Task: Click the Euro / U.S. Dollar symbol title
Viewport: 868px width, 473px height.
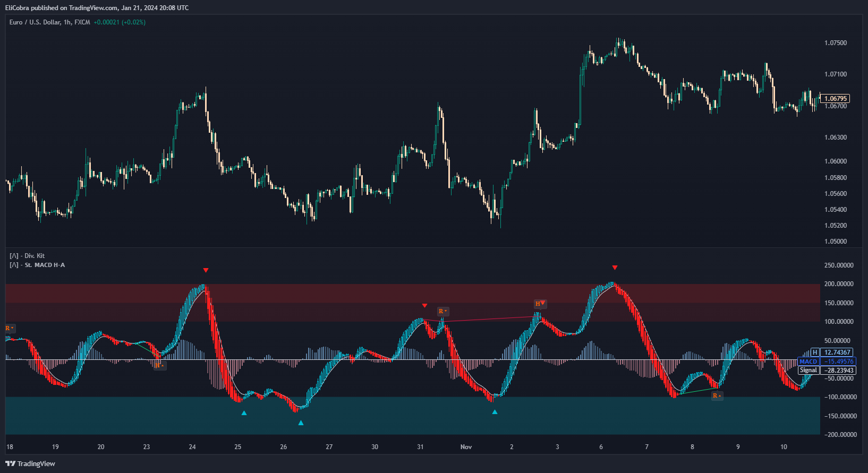Action: tap(49, 22)
